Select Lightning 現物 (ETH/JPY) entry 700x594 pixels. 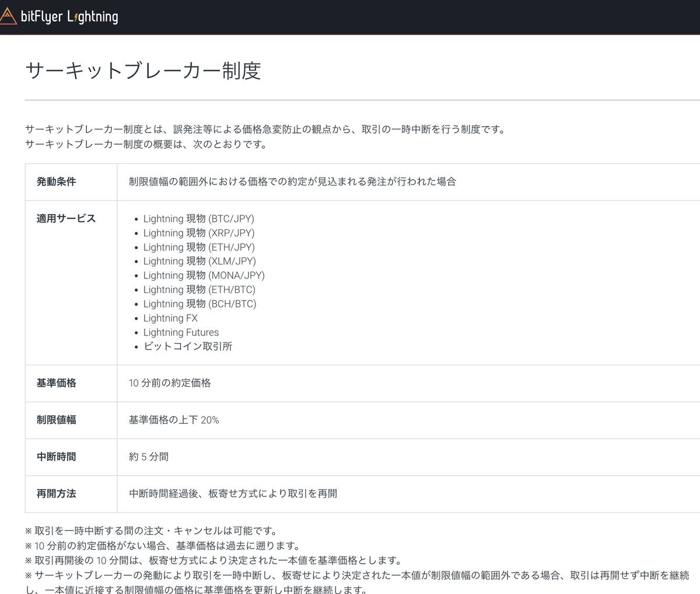click(x=198, y=247)
